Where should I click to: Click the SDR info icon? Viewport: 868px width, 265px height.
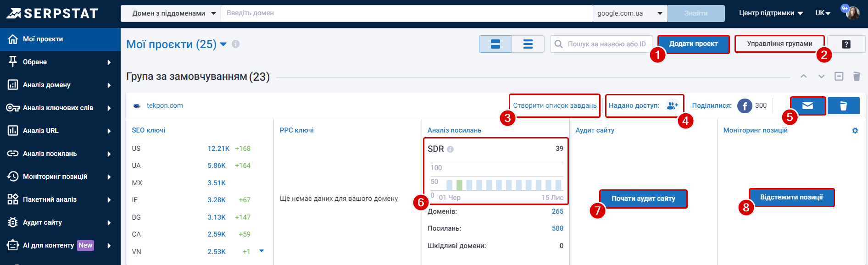tap(450, 149)
